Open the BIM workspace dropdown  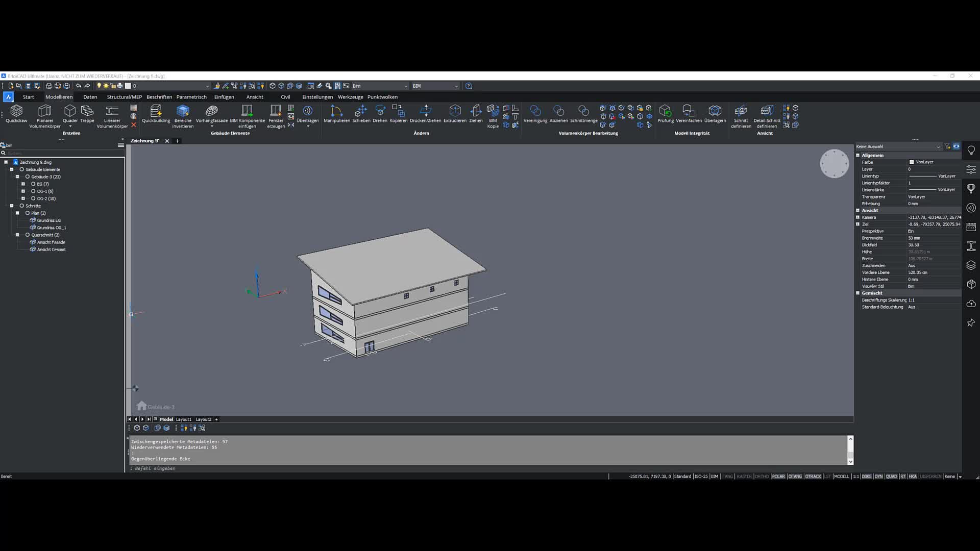pyautogui.click(x=435, y=86)
